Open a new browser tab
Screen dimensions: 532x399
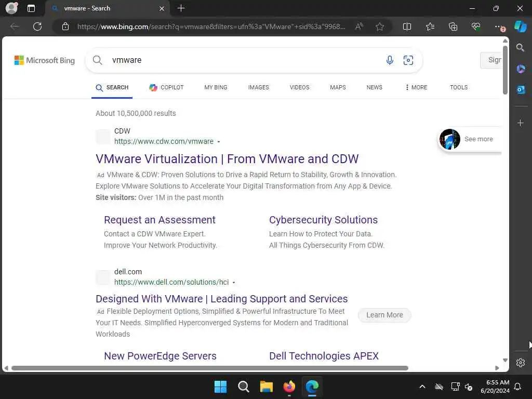(x=181, y=8)
